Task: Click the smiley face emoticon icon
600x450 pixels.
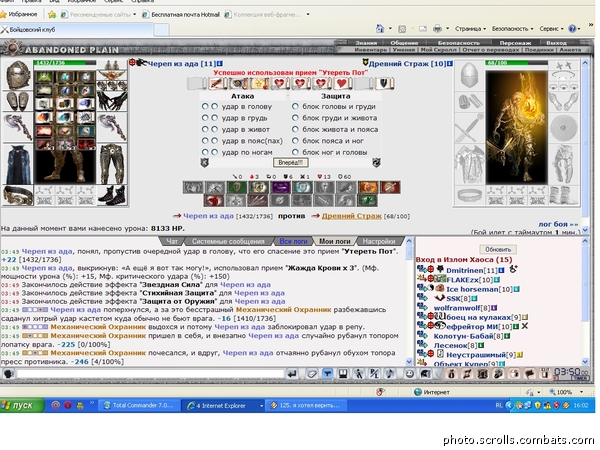Action: pos(409,374)
